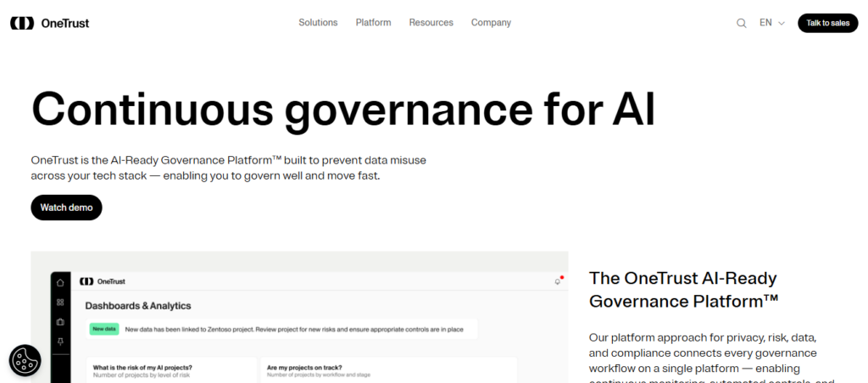Click OneTrust logo inside dashboard preview
The image size is (868, 383).
[102, 281]
